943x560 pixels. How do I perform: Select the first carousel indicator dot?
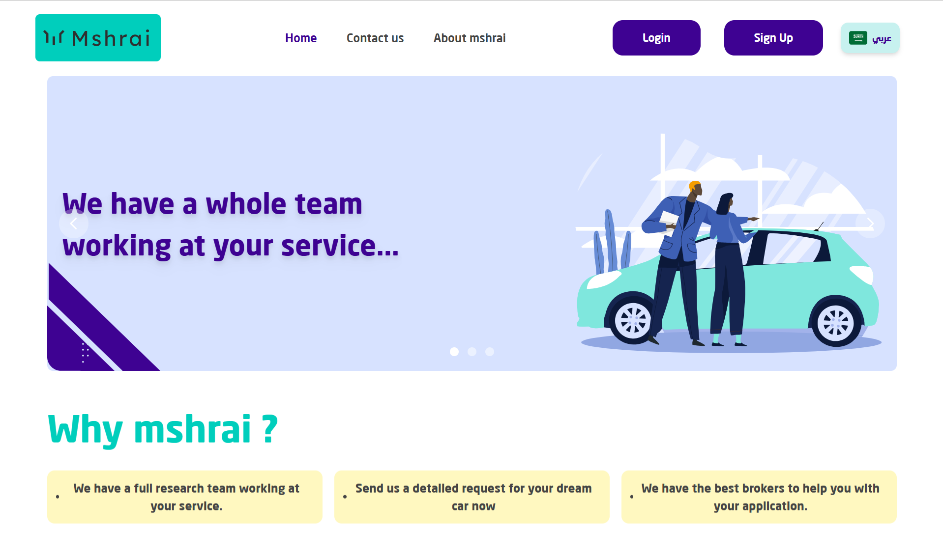[x=454, y=352]
